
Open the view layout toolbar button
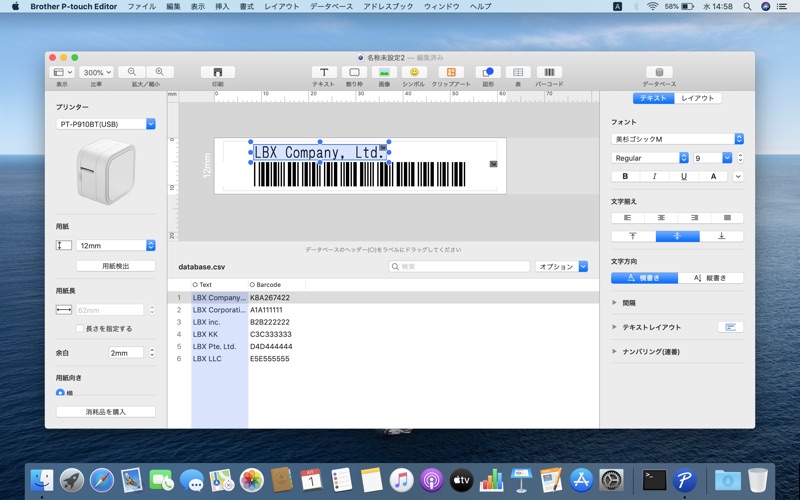coord(63,72)
